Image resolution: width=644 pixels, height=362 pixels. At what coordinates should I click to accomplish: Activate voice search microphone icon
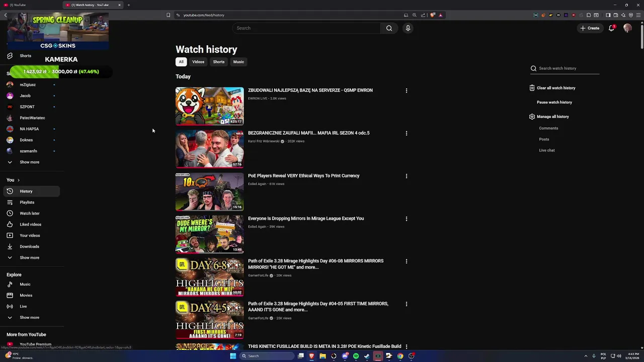[408, 28]
